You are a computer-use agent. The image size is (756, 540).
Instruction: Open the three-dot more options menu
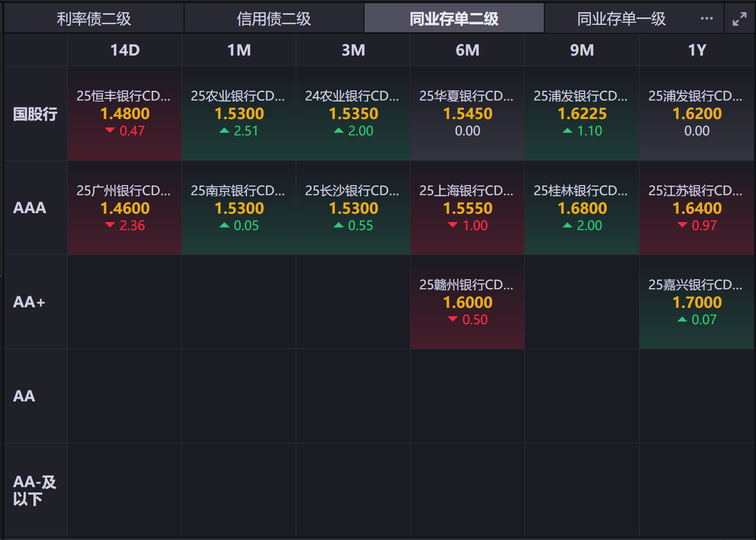[x=707, y=19]
